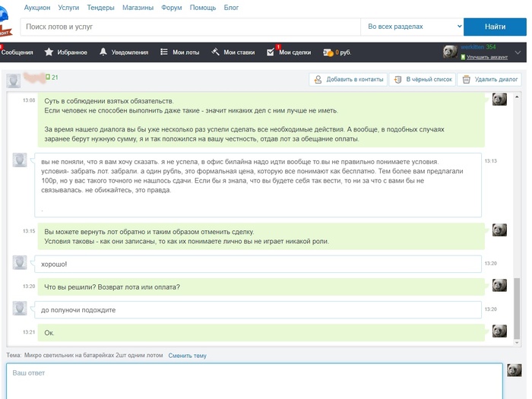Viewport: 532px width, 399px height.
Task: Click the green rating icon near 21
Action: 48,77
